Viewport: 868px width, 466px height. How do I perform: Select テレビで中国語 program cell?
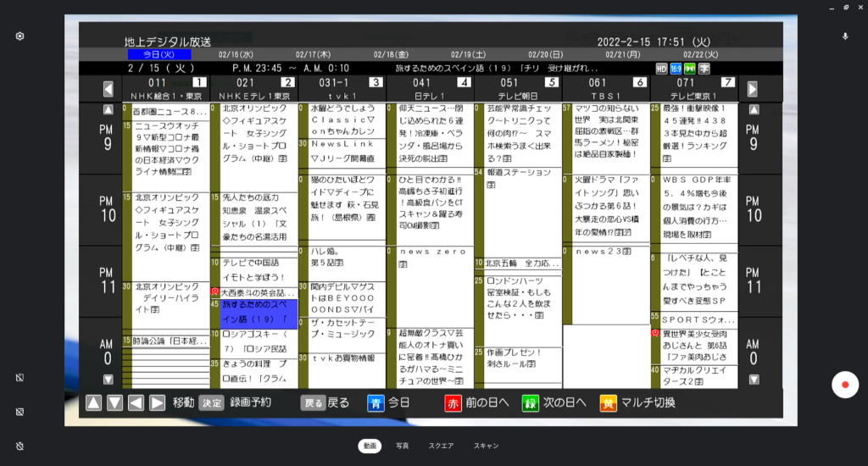254,270
